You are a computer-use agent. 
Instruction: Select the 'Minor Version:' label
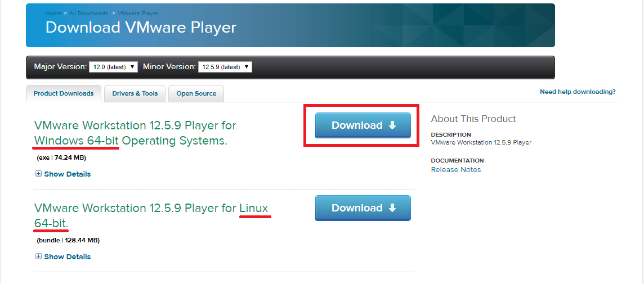[x=169, y=66]
